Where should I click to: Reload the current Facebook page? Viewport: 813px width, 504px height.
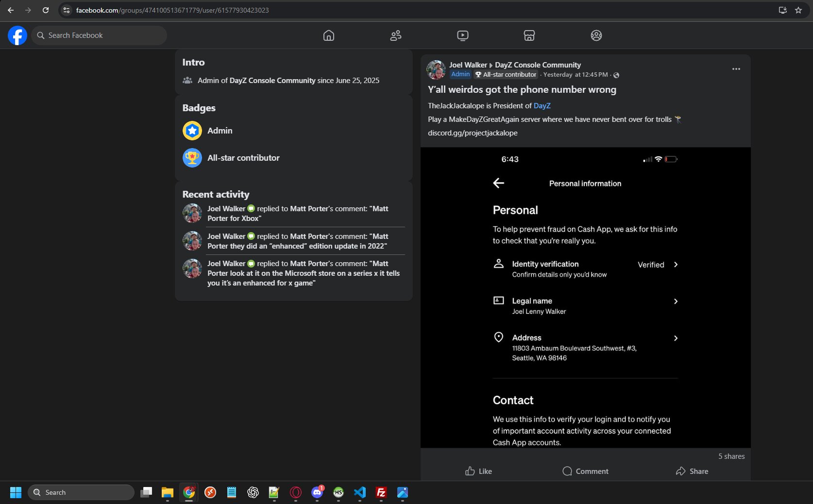coord(46,10)
